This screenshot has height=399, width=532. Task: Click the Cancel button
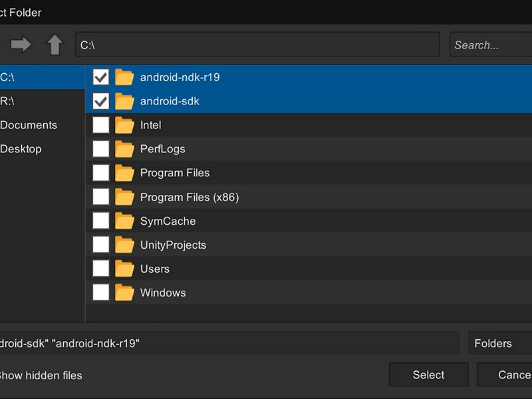click(x=505, y=374)
